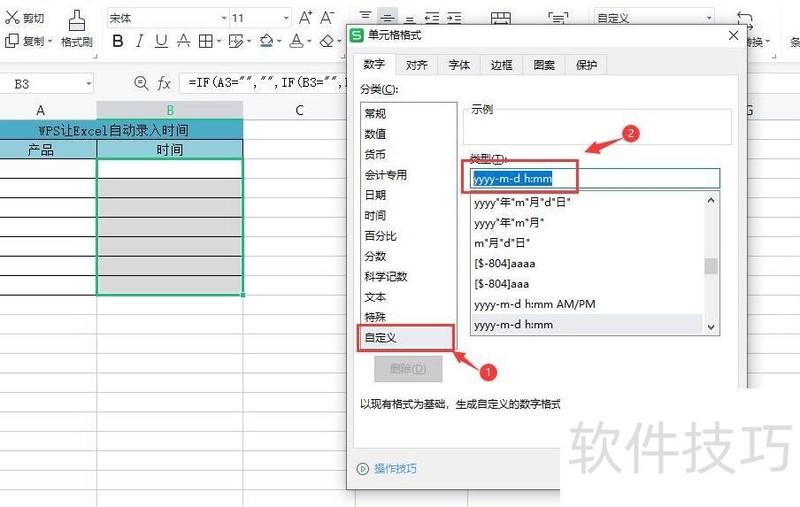This screenshot has width=800, height=507.
Task: Click the merge cells icon
Action: tap(501, 19)
